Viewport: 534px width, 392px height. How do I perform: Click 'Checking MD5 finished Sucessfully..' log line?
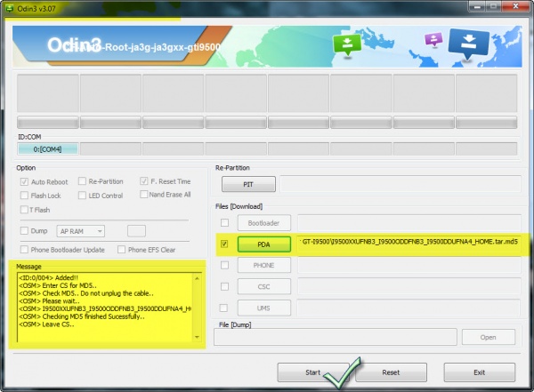pyautogui.click(x=82, y=316)
